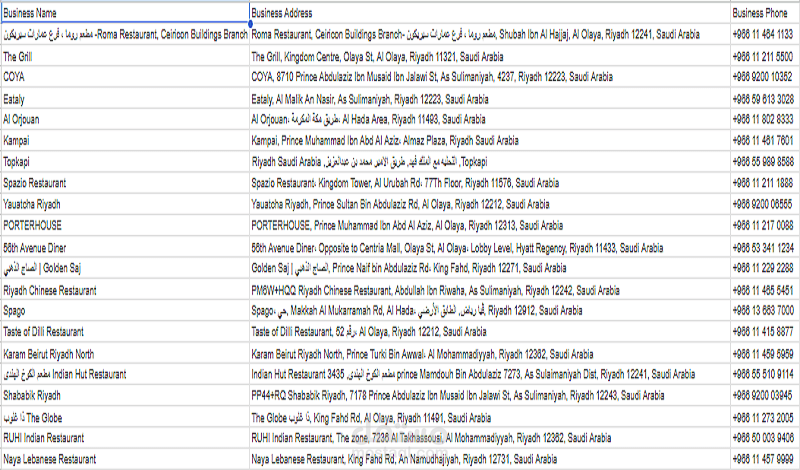Click the Yauatcha Prince Sultan Rd address
800x470 pixels.
pos(490,204)
